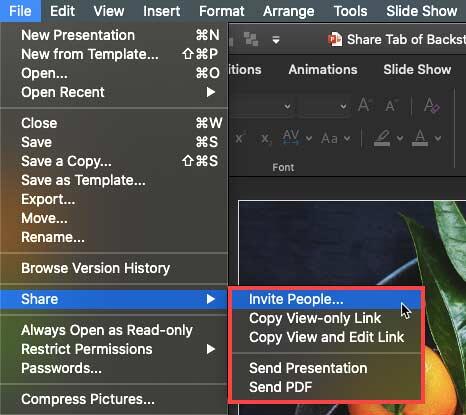
Task: Expand the highlight color dropdown arrow
Action: tap(400, 138)
